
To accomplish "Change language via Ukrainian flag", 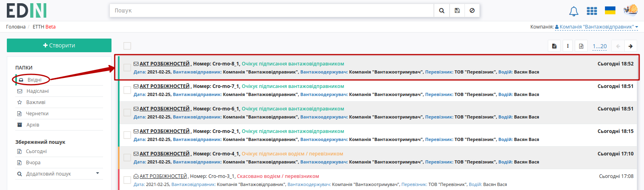I will 610,10.
